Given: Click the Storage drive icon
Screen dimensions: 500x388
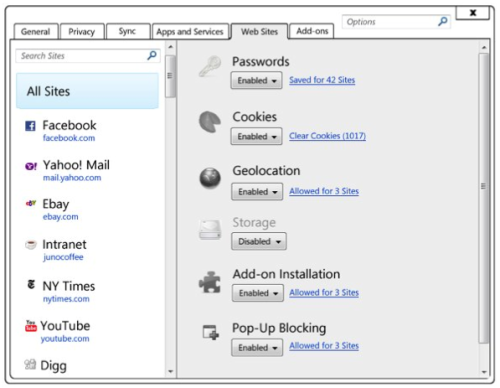Looking at the screenshot, I should click(210, 230).
